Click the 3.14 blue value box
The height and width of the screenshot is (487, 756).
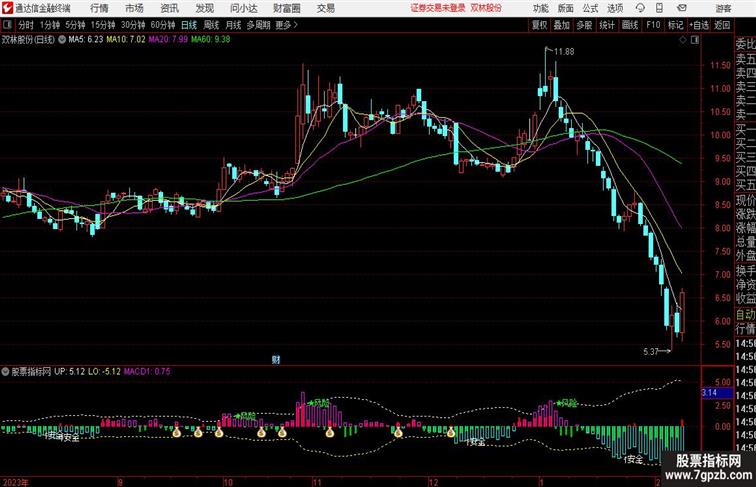(716, 393)
